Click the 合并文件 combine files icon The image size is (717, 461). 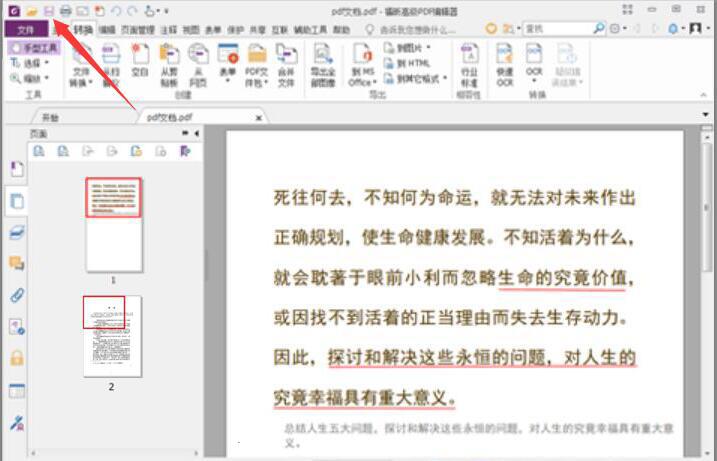pos(286,65)
